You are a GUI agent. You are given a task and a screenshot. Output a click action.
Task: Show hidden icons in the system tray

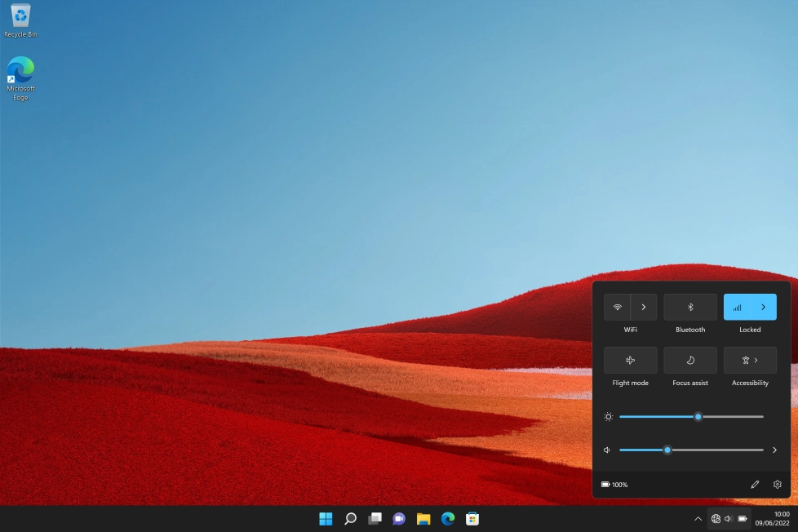698,519
